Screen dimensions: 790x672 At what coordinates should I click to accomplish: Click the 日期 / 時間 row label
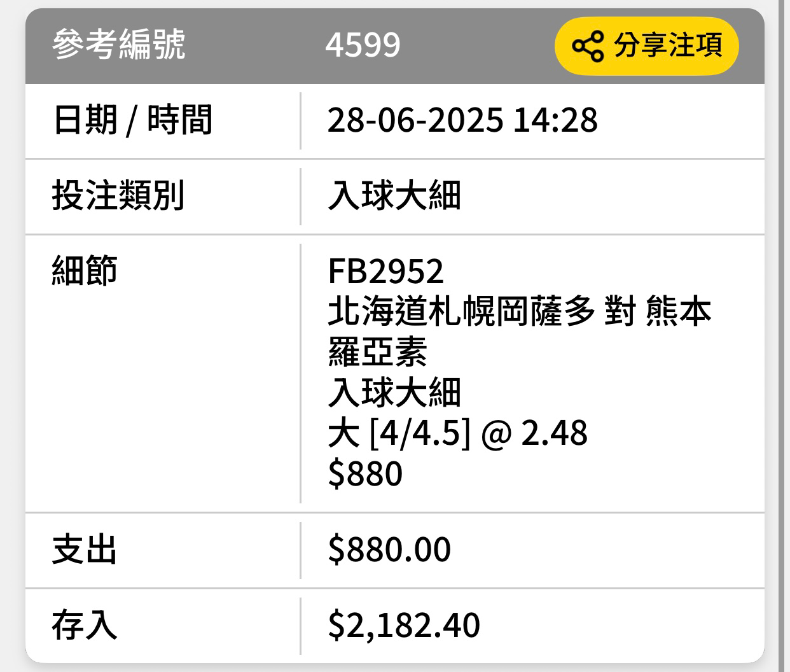tap(132, 120)
